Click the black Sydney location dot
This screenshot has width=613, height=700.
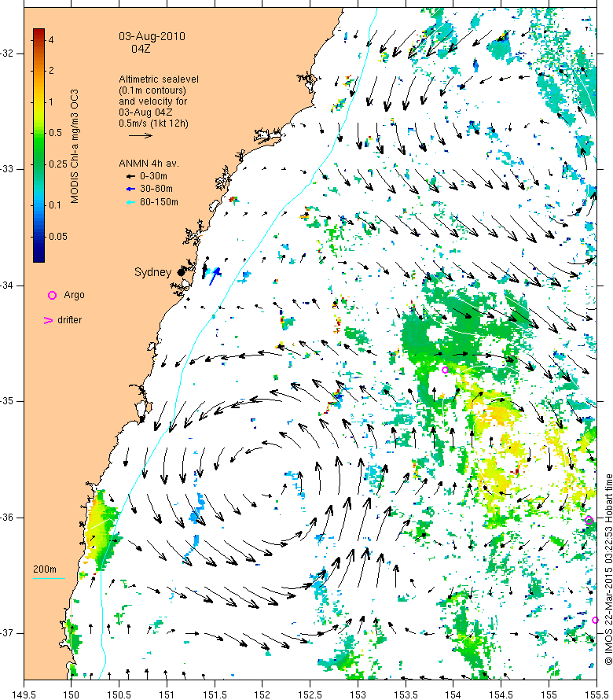[x=181, y=272]
